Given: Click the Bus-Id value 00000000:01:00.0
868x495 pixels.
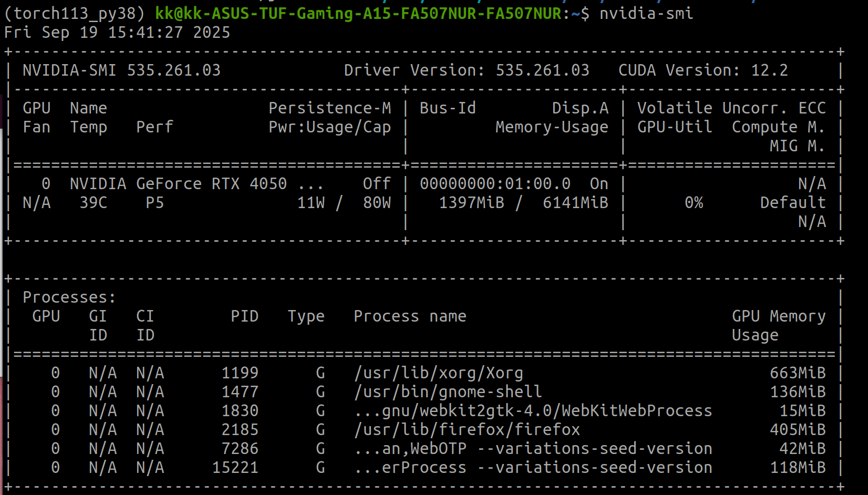Looking at the screenshot, I should (x=495, y=184).
